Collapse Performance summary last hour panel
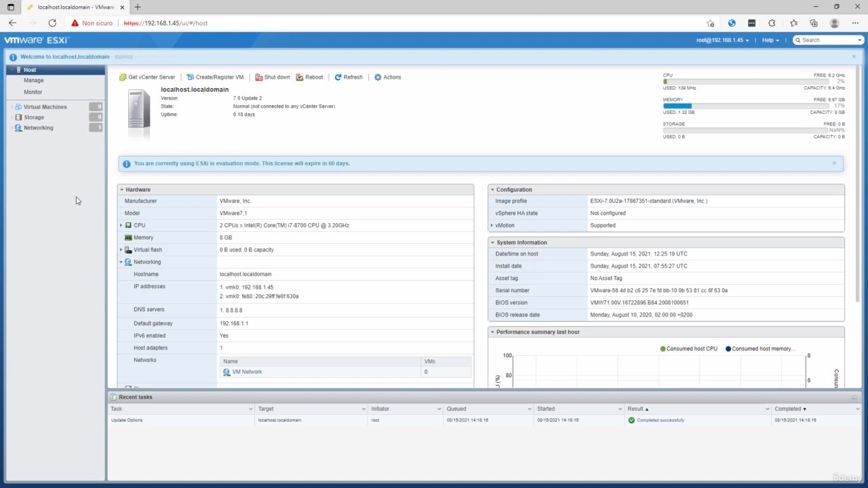The height and width of the screenshot is (488, 868). [492, 332]
